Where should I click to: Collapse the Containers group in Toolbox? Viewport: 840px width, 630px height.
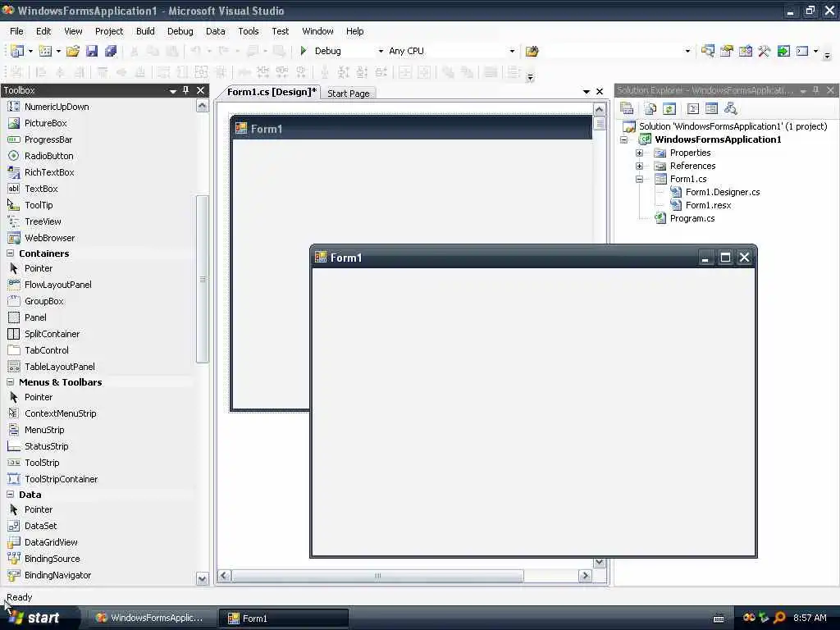click(x=10, y=253)
